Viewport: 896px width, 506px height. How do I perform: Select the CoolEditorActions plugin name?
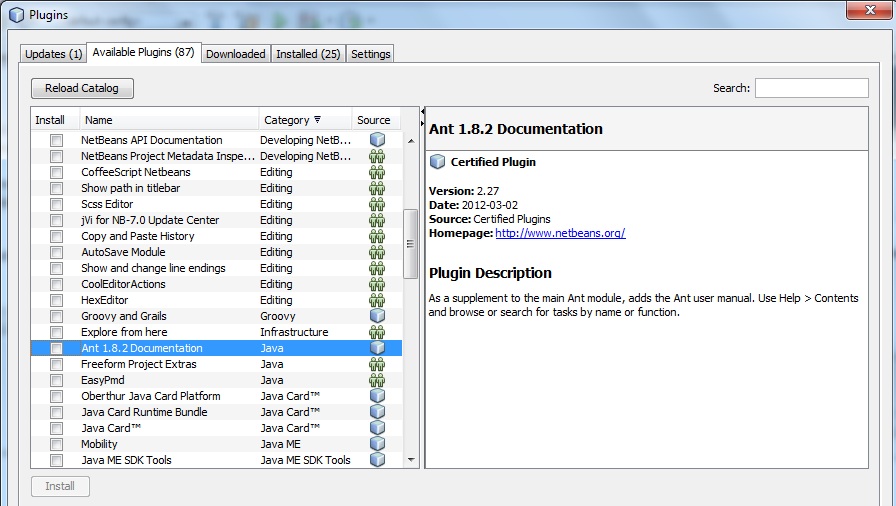pos(123,284)
